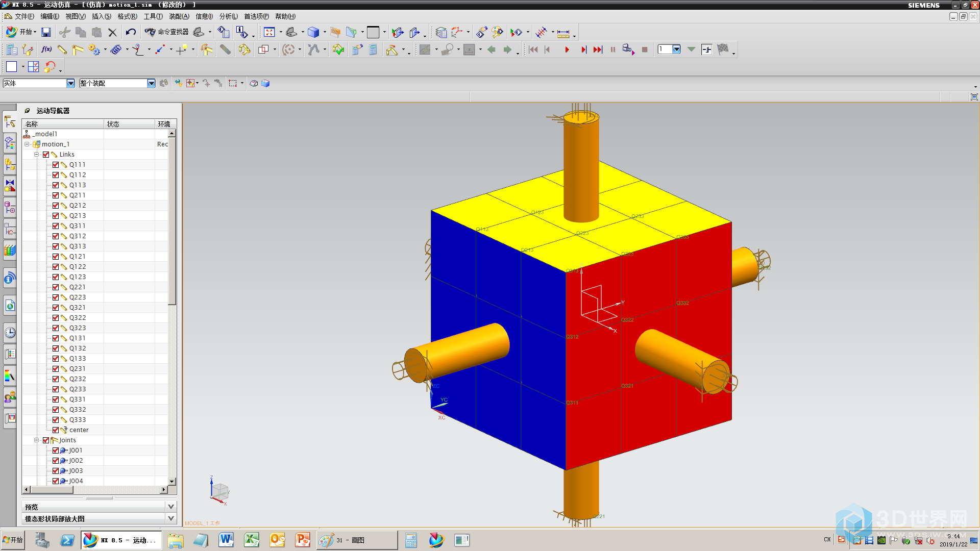The height and width of the screenshot is (551, 980).
Task: Open the 编辑(E) menu
Action: pos(50,16)
